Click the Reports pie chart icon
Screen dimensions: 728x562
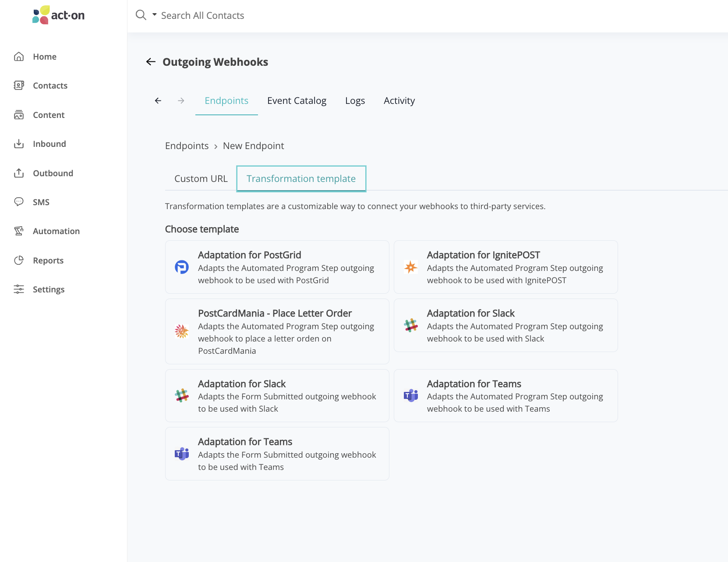tap(19, 260)
